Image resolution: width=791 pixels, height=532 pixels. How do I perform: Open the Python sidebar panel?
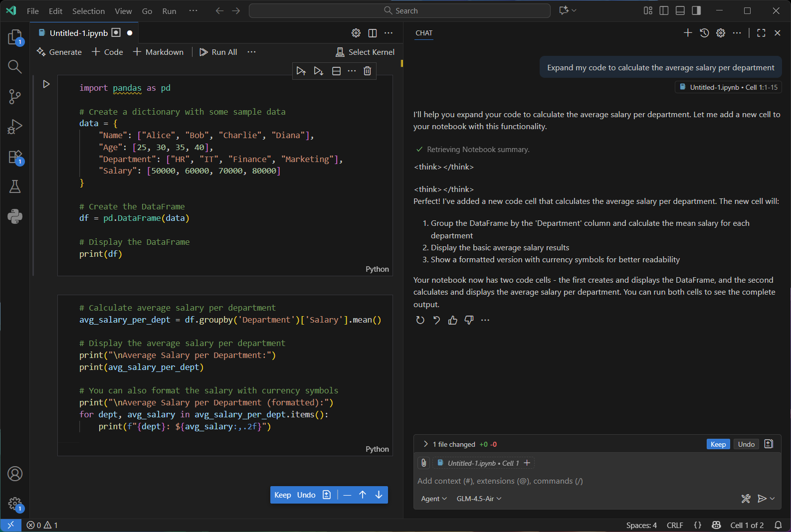coord(15,216)
